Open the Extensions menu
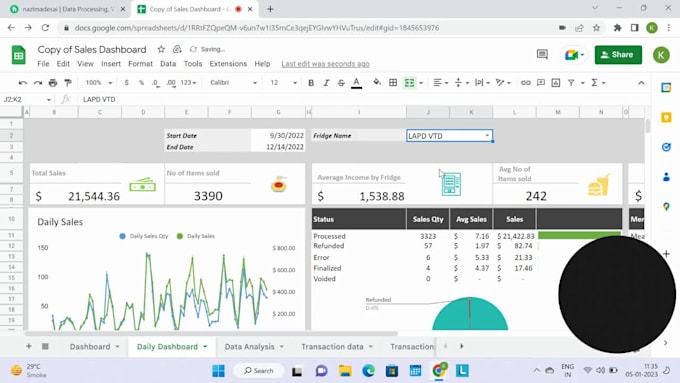Screen dimensions: 680x383 click(228, 64)
